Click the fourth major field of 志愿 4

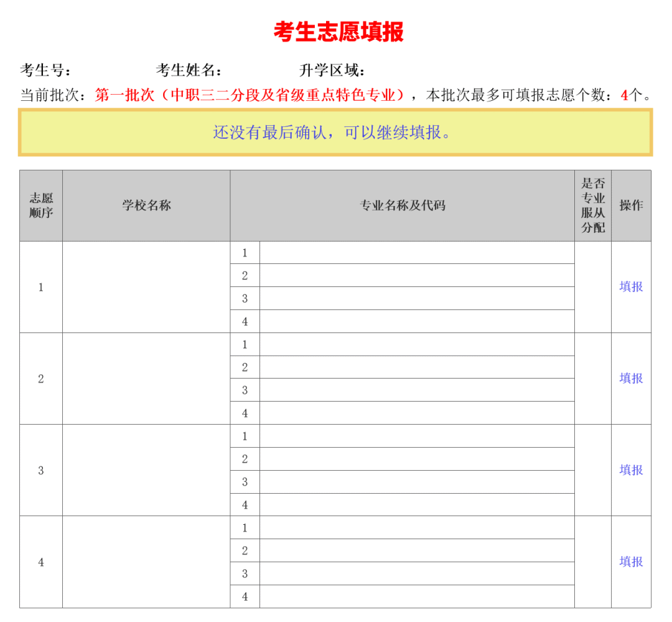[417, 596]
